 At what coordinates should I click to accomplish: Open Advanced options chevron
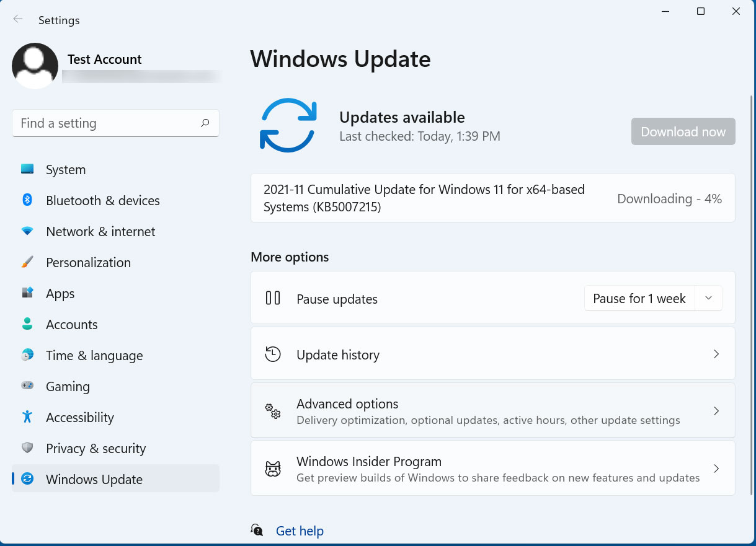point(716,411)
